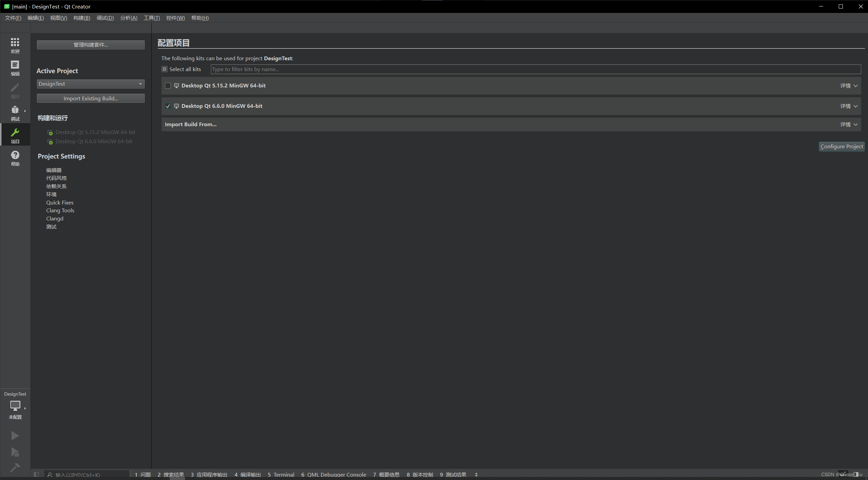Open the 7 概要信息 pane
This screenshot has height=480, width=868.
pyautogui.click(x=386, y=475)
